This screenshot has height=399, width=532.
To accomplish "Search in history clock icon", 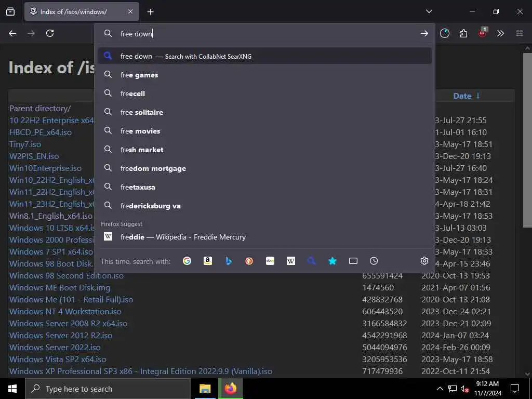I will (x=374, y=261).
